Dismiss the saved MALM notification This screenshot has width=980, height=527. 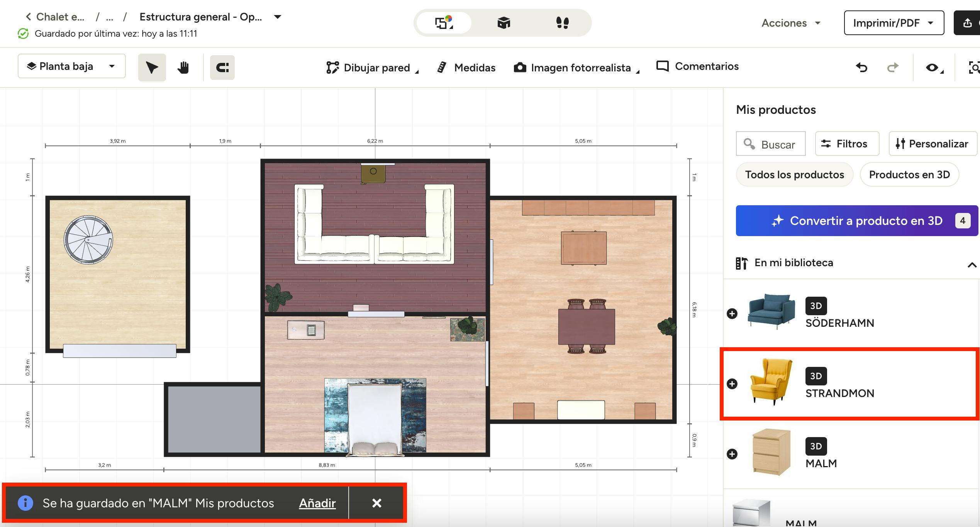pos(376,503)
